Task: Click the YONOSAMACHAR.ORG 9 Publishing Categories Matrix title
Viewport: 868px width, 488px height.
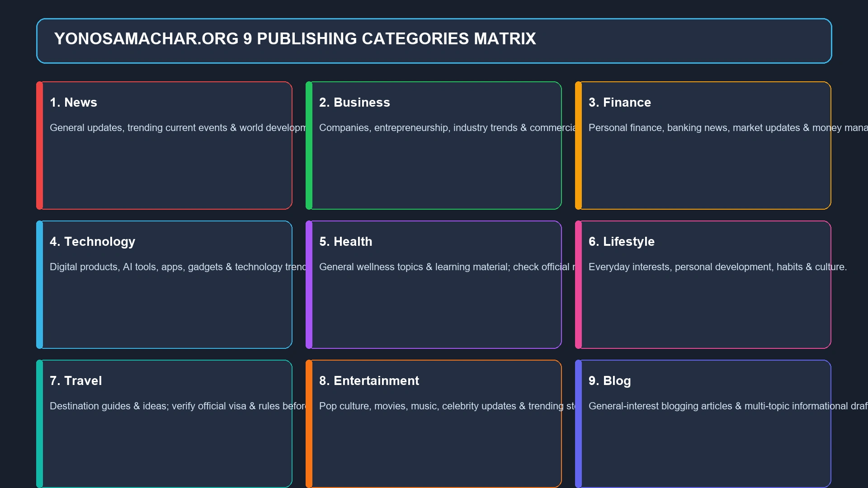Action: point(295,39)
